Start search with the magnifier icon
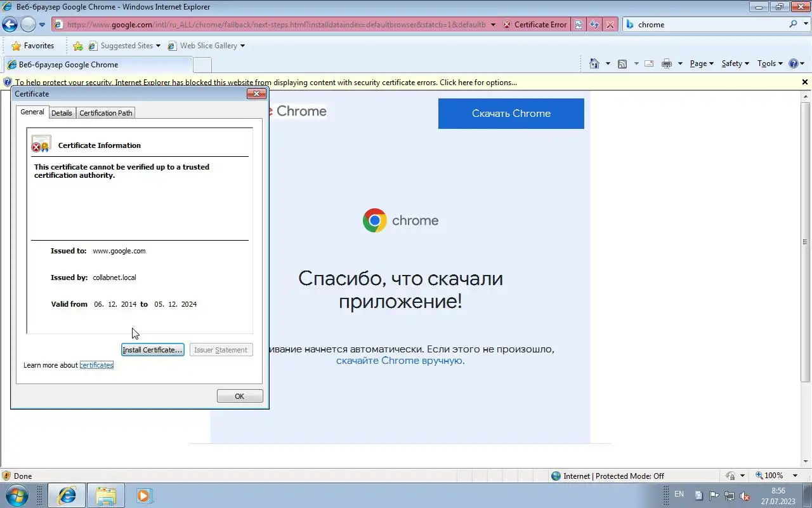This screenshot has height=508, width=812. pos(794,24)
